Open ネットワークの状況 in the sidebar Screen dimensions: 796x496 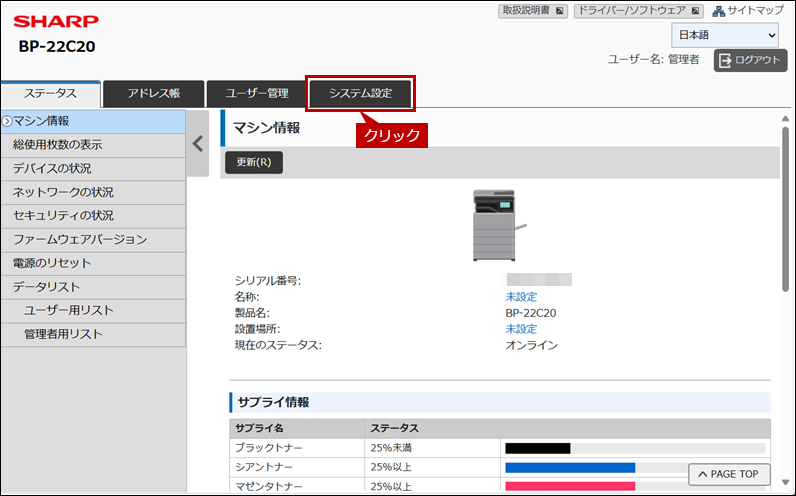(x=93, y=192)
